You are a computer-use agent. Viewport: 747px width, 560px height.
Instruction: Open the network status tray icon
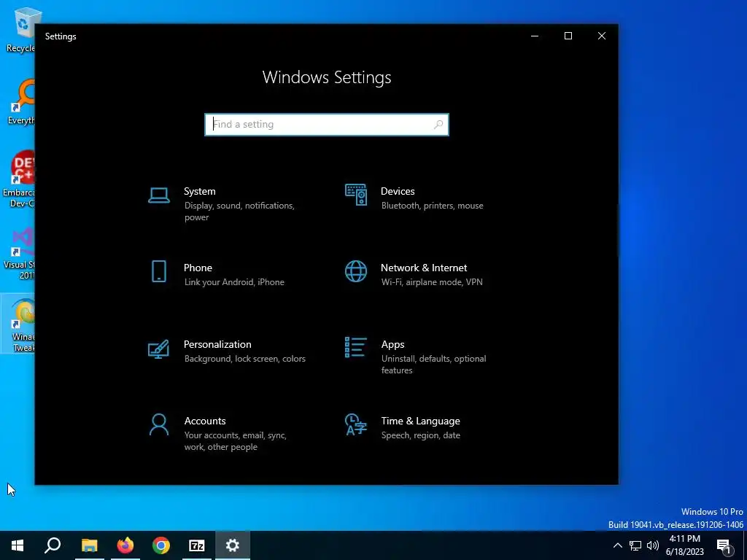(635, 545)
